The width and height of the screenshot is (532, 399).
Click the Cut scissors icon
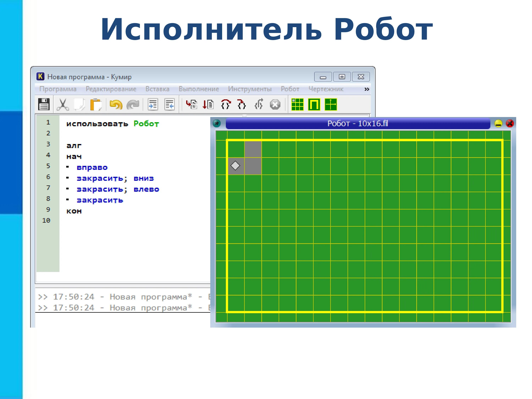point(63,105)
